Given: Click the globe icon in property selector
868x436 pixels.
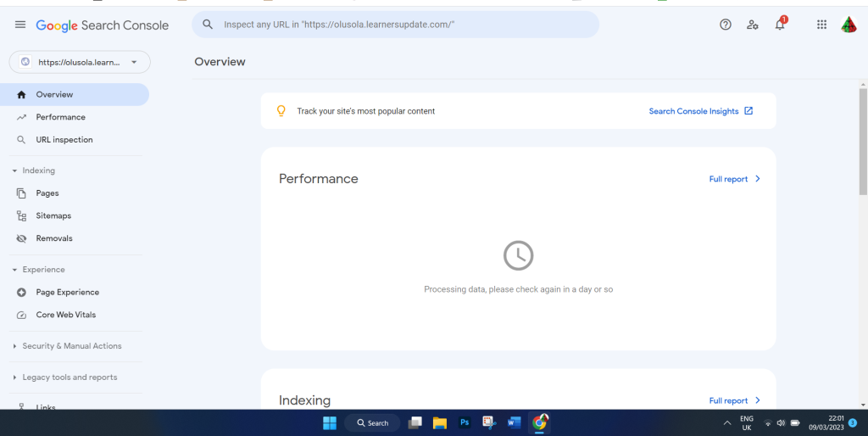Looking at the screenshot, I should pyautogui.click(x=25, y=62).
